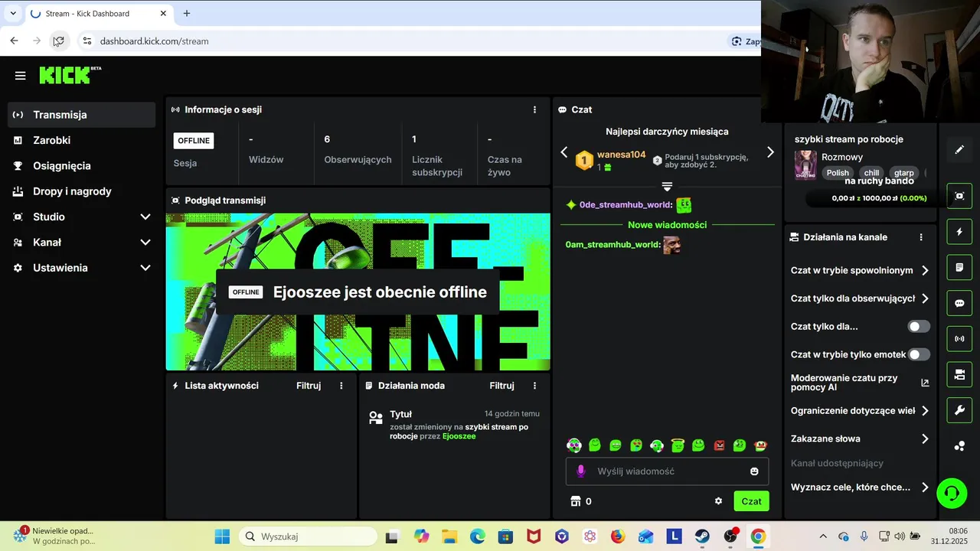Click the broadcast session info icon in right rail

point(959,339)
